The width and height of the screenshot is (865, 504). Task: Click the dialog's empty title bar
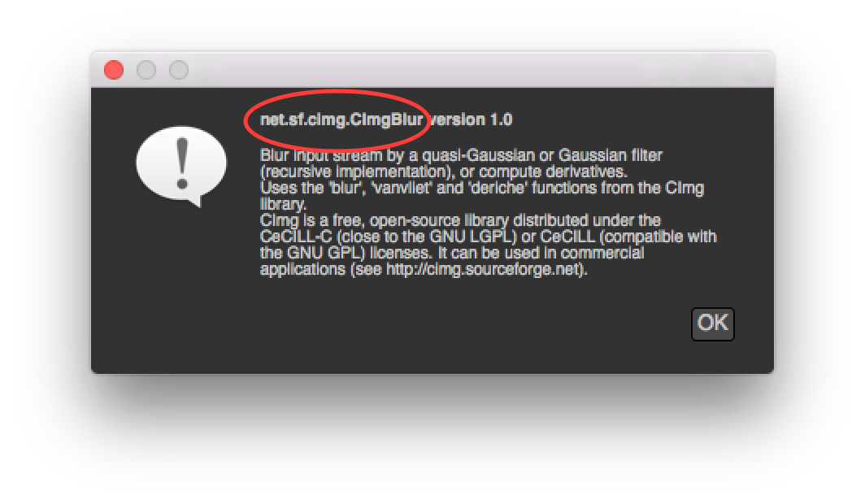point(480,70)
